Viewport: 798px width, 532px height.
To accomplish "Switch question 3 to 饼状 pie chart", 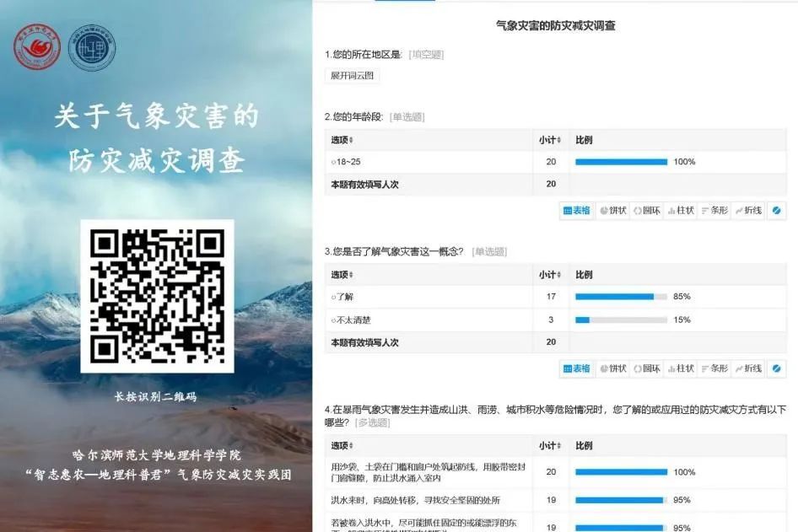I will [x=613, y=368].
